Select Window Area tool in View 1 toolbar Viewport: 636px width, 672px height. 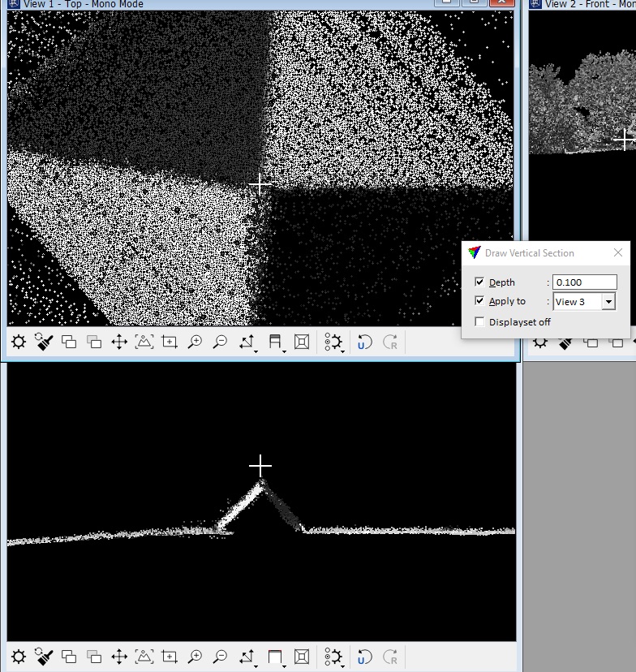tap(170, 342)
